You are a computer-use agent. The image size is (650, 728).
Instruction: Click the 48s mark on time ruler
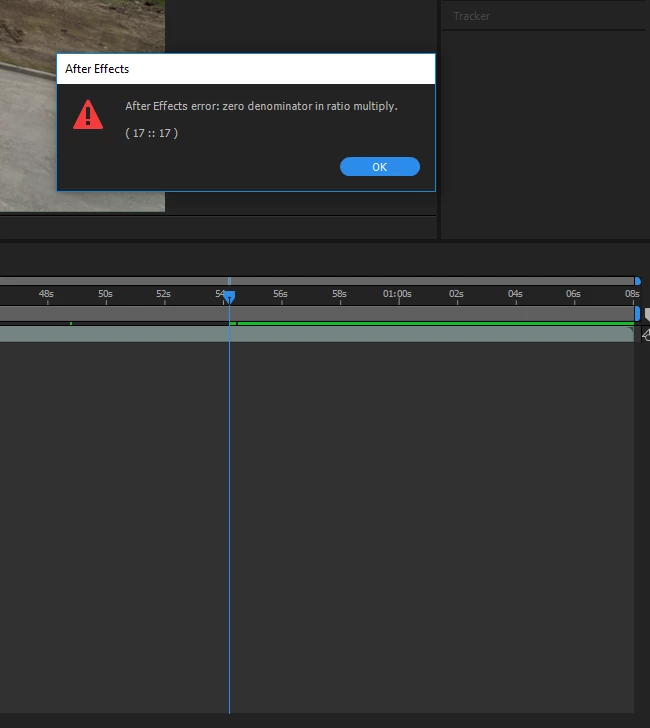46,294
